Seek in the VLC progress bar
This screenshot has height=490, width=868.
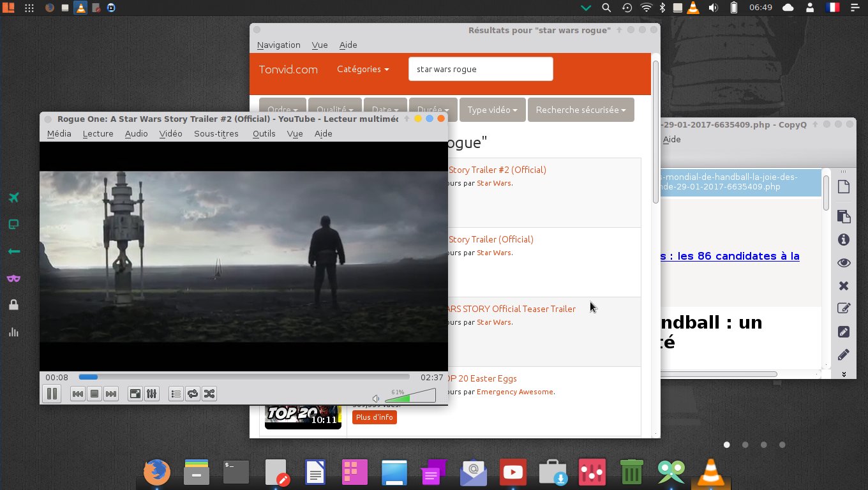click(x=244, y=377)
